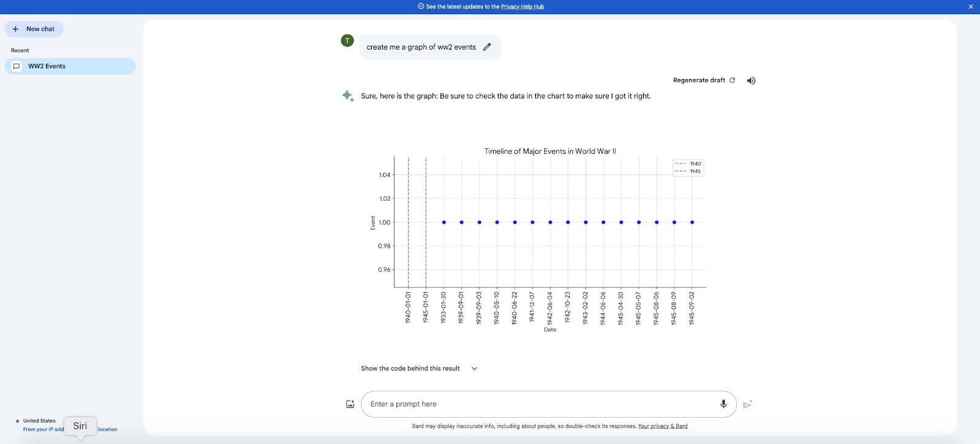This screenshot has width=980, height=444.
Task: Open the WW2 Events recent chat
Action: pyautogui.click(x=70, y=66)
